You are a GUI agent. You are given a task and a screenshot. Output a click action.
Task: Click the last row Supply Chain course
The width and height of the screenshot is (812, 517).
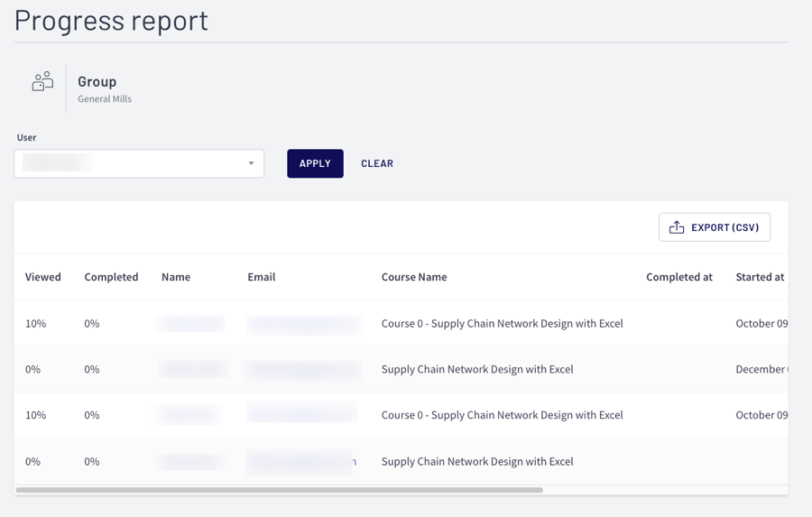(x=477, y=461)
